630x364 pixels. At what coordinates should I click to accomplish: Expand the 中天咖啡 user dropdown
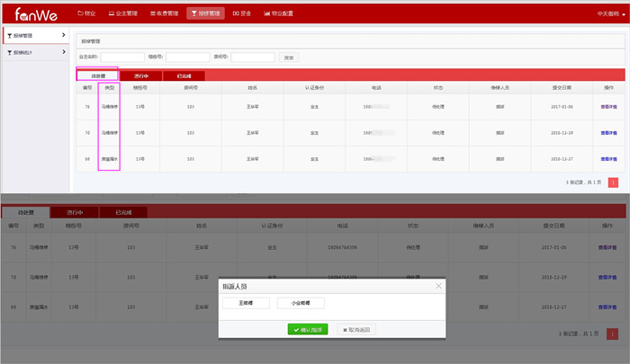(607, 13)
